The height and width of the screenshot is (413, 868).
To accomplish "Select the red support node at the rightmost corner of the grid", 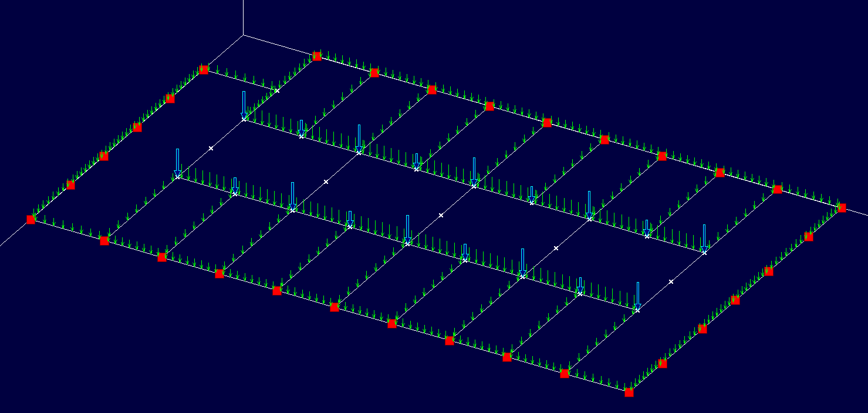I will [842, 207].
